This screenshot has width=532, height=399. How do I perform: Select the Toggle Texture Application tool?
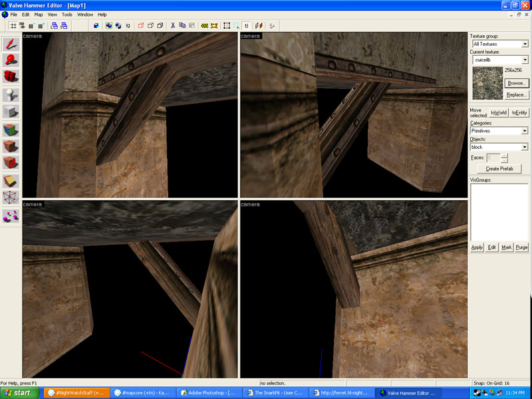(11, 129)
